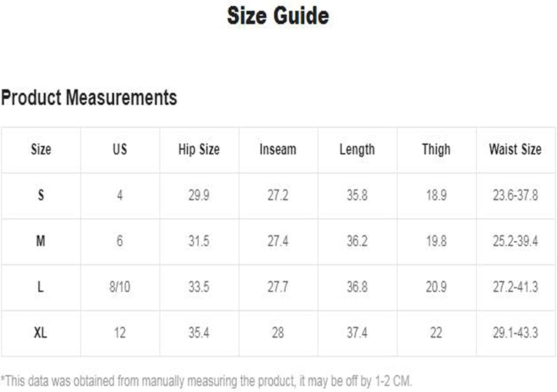Select the 20.9 thigh value
Screen dimensions: 557x392
[436, 287]
